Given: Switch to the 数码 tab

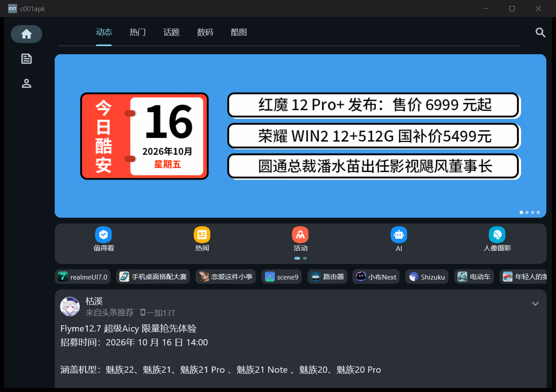Looking at the screenshot, I should point(205,32).
